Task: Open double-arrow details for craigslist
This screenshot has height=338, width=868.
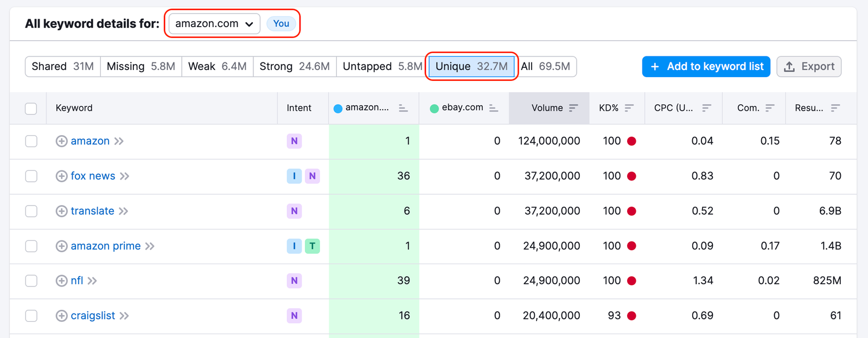Action: (x=124, y=316)
